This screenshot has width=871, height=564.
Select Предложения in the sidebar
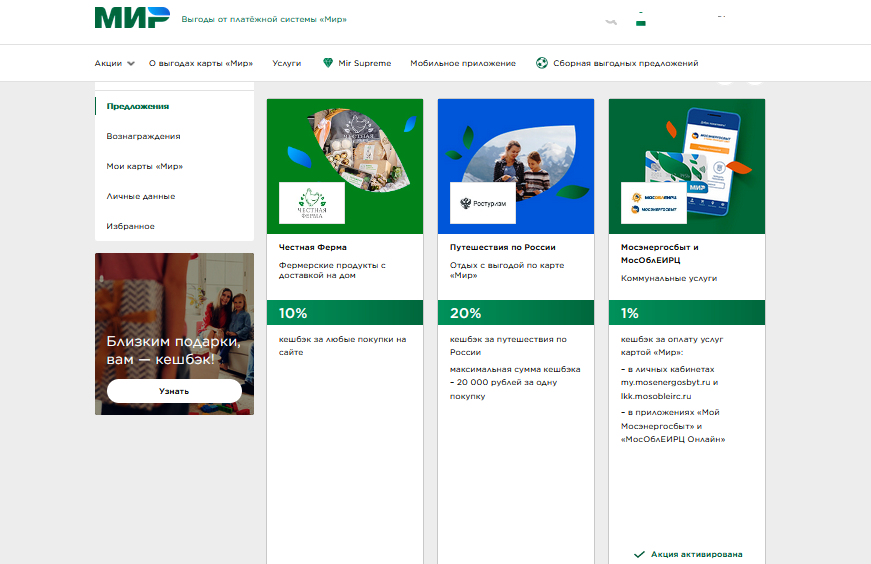(138, 106)
